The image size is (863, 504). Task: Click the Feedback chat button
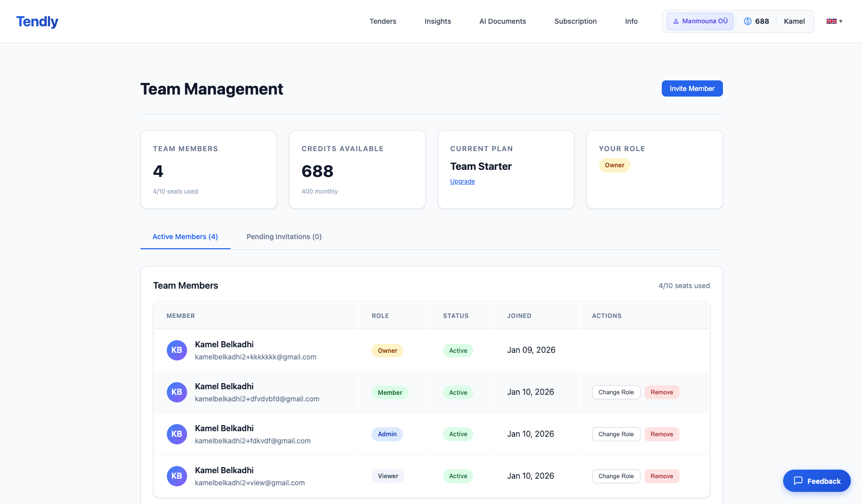pos(816,481)
